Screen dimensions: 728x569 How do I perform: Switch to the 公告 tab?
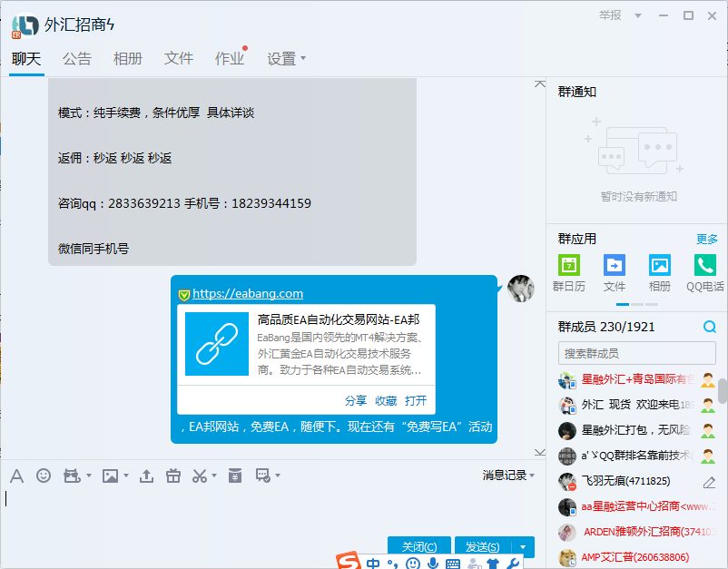pos(77,58)
